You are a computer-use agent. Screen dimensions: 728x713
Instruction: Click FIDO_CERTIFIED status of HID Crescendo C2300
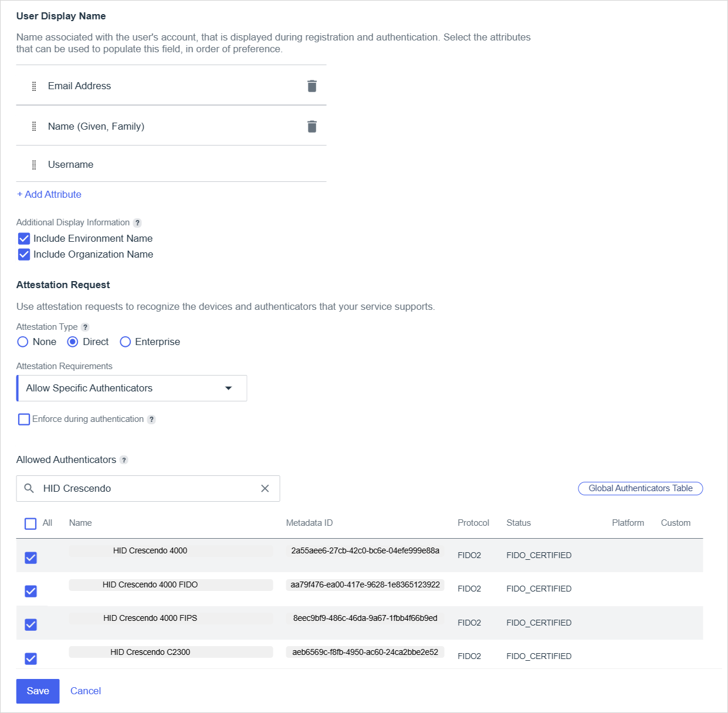coord(539,657)
